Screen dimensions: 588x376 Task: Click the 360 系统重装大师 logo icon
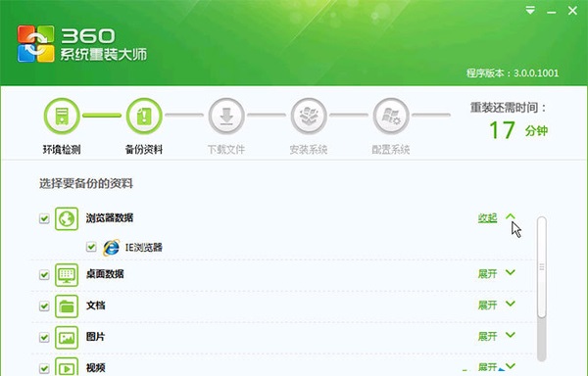coord(35,44)
